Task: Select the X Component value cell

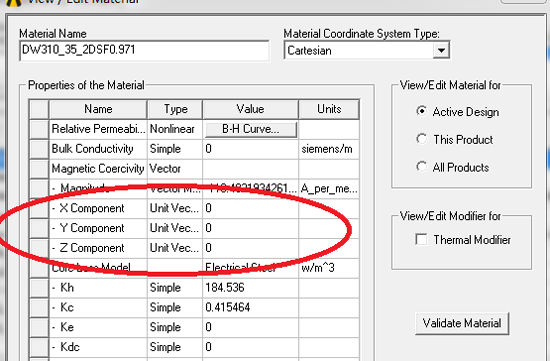Action: (x=250, y=208)
